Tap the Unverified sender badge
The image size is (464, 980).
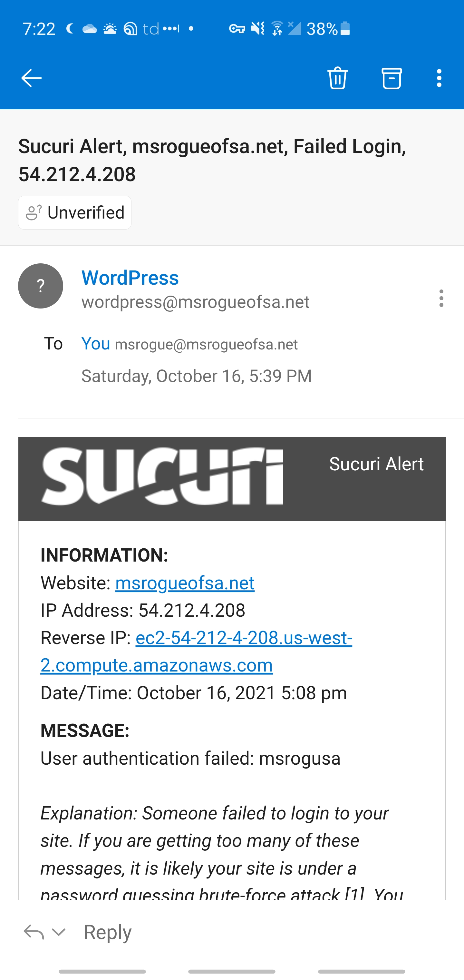point(75,213)
